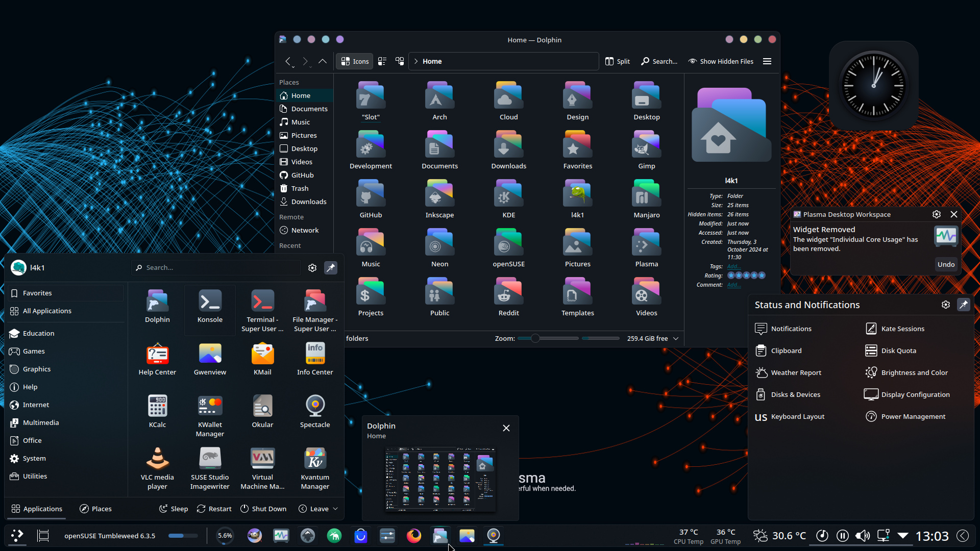Open Weather Report in Status and Notifications
The height and width of the screenshot is (551, 980).
[x=795, y=372]
